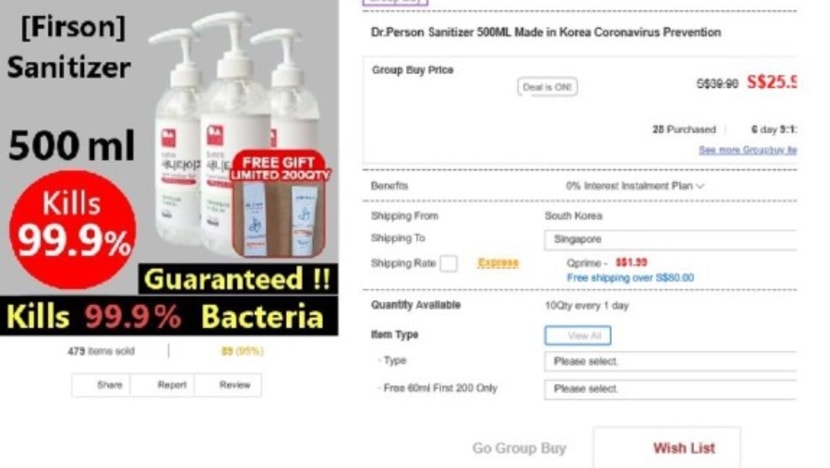Open the Shipping To Singapore dropdown
The width and height of the screenshot is (830, 468).
click(670, 239)
